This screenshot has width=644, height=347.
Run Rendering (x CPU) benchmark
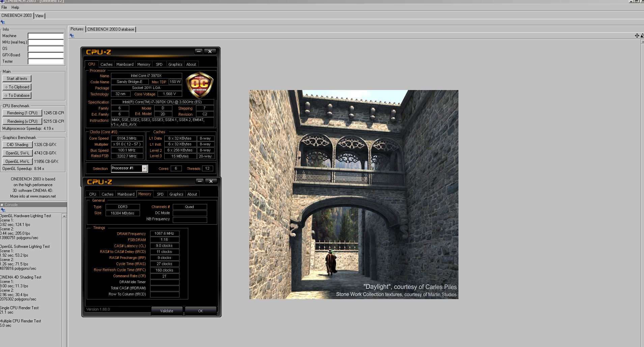22,121
